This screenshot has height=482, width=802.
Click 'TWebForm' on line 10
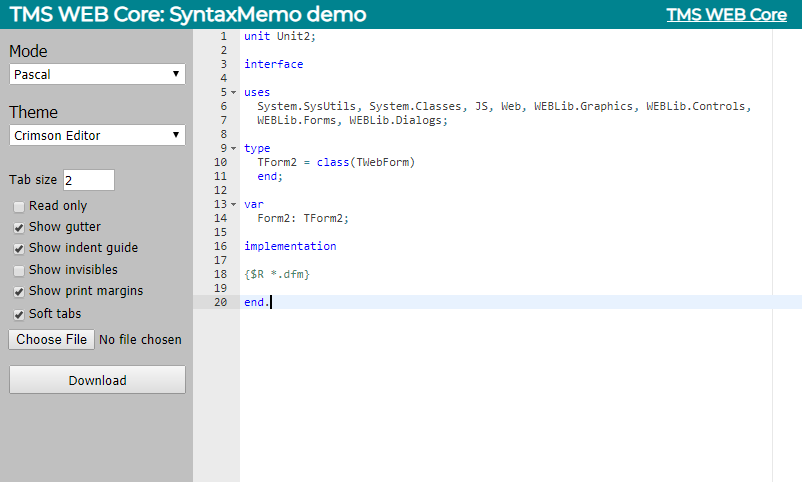coord(383,162)
